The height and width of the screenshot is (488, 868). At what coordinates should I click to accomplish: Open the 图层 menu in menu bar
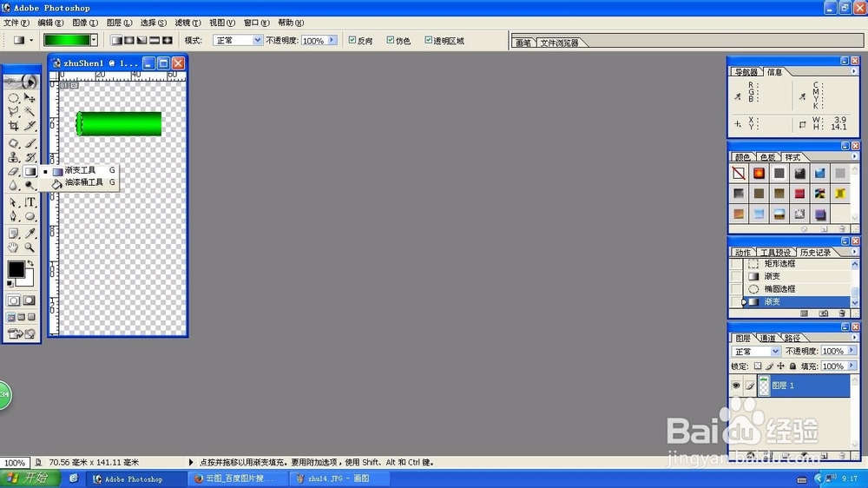(x=119, y=23)
